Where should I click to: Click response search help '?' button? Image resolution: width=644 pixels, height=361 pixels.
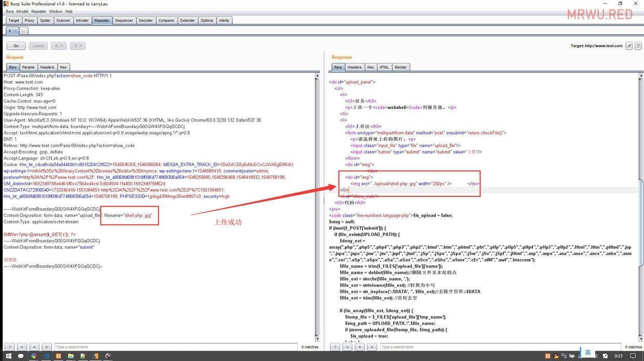(x=335, y=347)
